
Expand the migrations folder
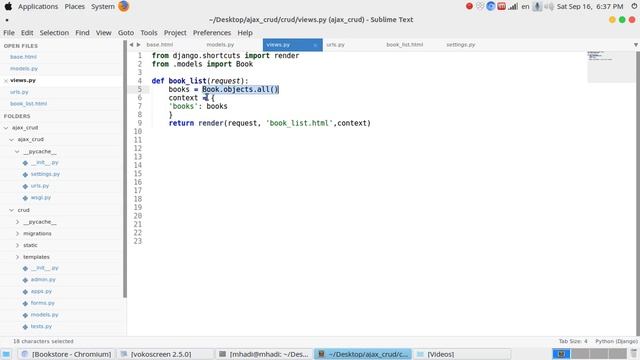click(x=17, y=233)
